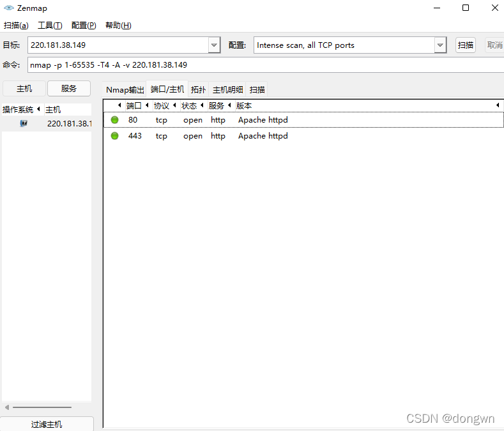The height and width of the screenshot is (431, 504).
Task: Close the Zenmap window
Action: (495, 8)
